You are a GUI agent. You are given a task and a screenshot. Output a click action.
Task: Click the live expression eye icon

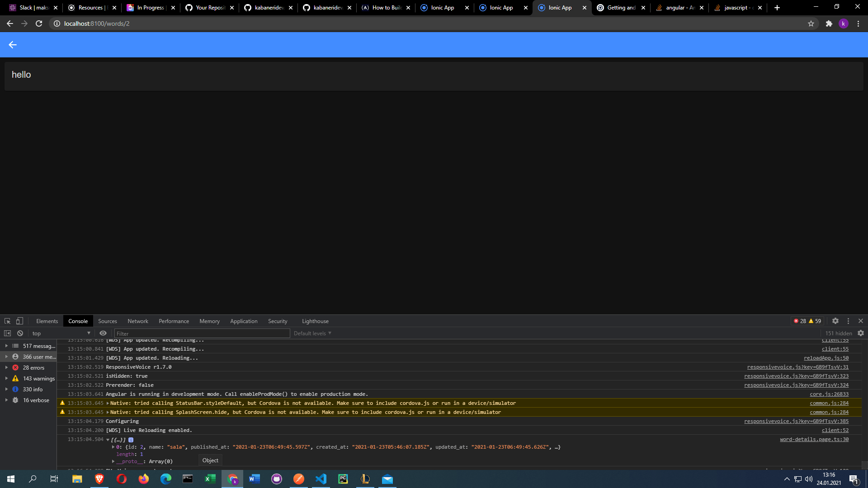[103, 333]
